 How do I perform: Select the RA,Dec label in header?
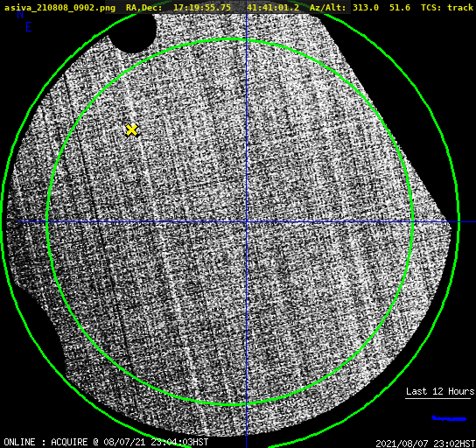click(x=144, y=8)
